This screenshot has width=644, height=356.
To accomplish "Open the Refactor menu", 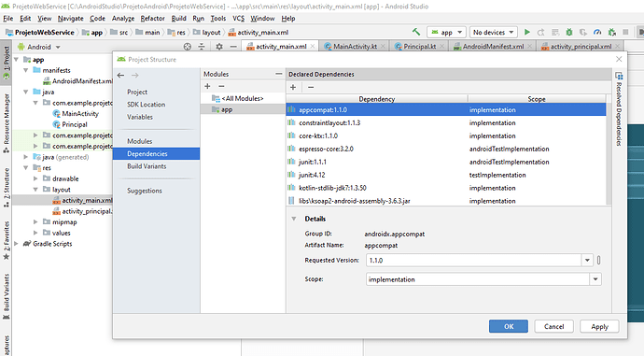I will pos(152,19).
